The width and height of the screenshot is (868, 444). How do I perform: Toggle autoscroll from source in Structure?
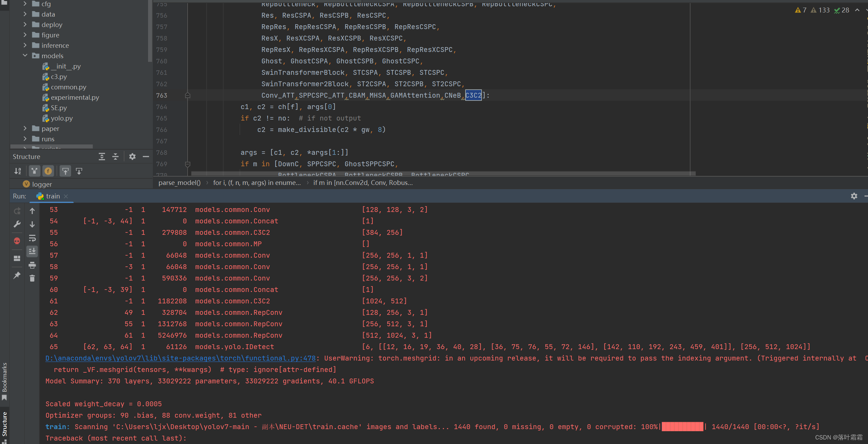pos(79,171)
